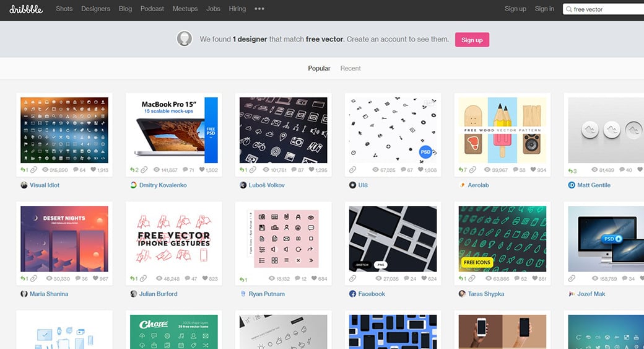Click the Dribbble logo

click(x=26, y=9)
